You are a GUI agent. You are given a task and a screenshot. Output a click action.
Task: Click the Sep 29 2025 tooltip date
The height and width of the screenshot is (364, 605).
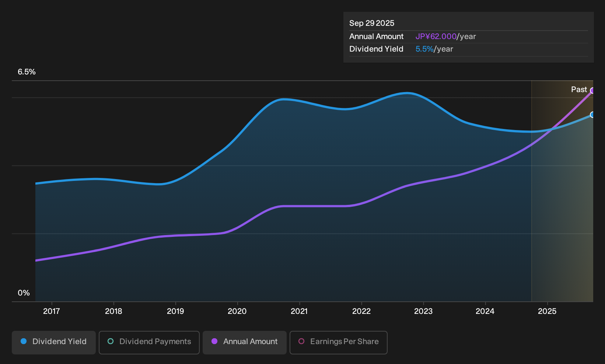(x=372, y=23)
